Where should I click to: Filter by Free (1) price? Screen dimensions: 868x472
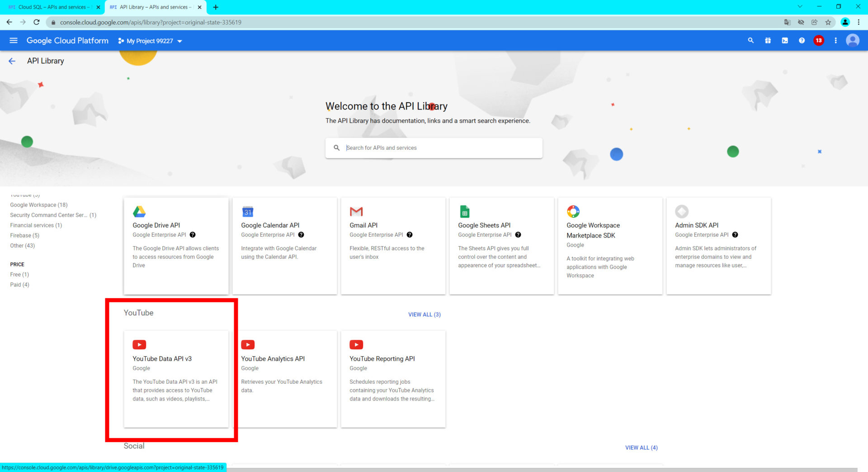(19, 275)
